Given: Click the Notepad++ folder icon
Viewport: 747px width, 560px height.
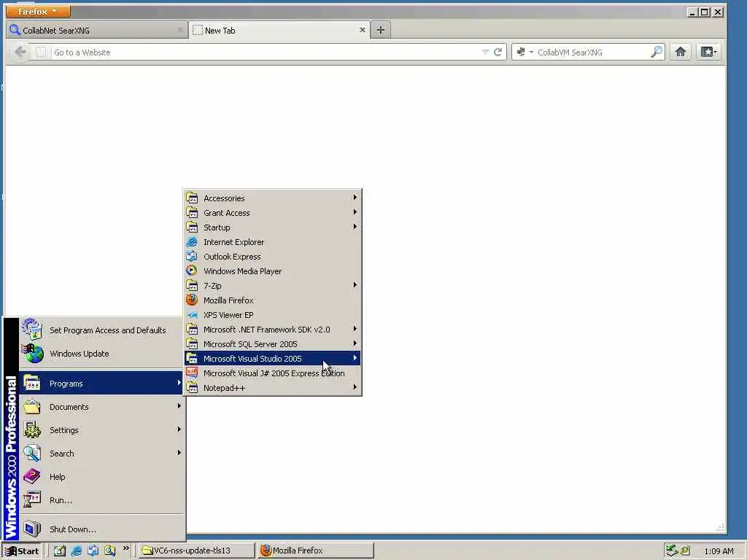Looking at the screenshot, I should (x=192, y=388).
